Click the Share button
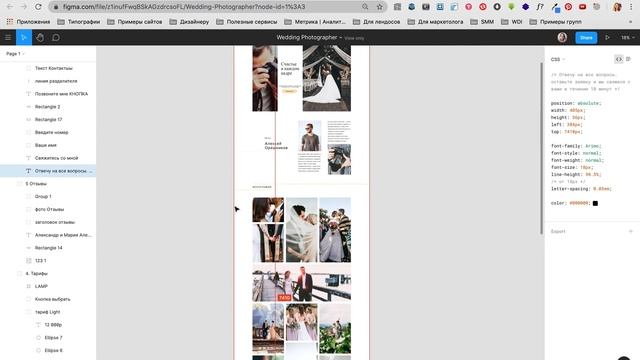640x360 pixels. (x=586, y=38)
